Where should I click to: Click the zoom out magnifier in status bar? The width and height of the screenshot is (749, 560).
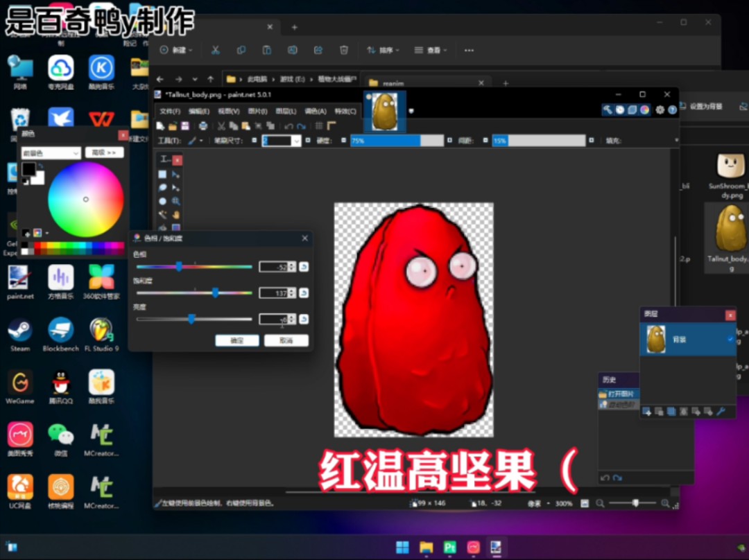600,503
